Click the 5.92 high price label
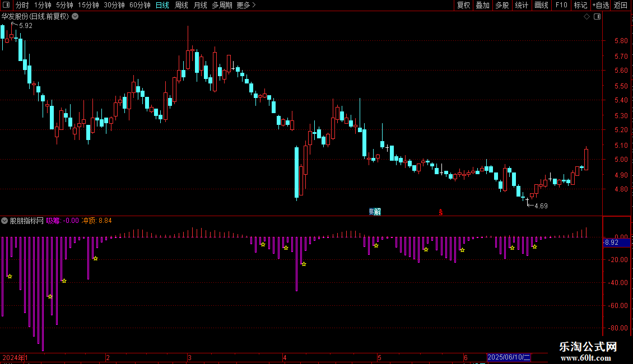Viewport: 633px width, 364px height. 25,25
